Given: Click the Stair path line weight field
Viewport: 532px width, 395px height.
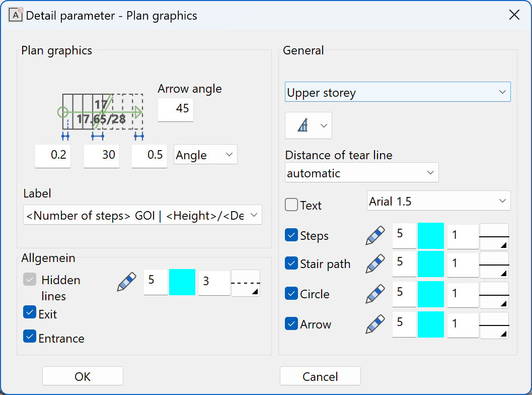Looking at the screenshot, I should (x=463, y=265).
